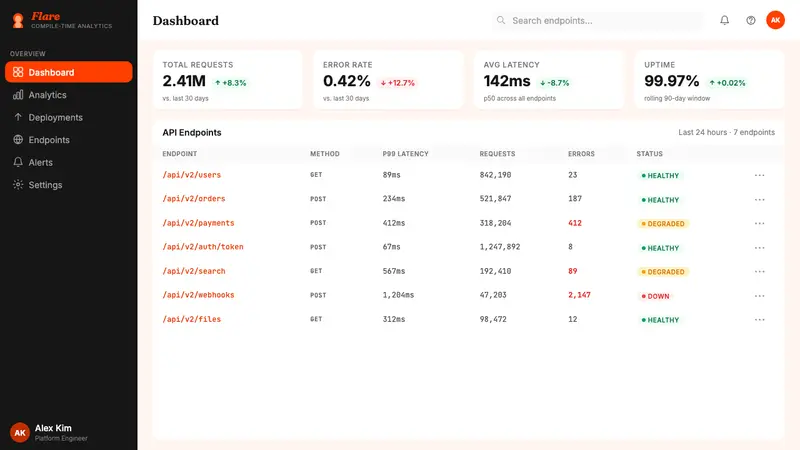Viewport: 800px width, 450px height.
Task: Open more options for /api/v2/files row
Action: [x=759, y=319]
